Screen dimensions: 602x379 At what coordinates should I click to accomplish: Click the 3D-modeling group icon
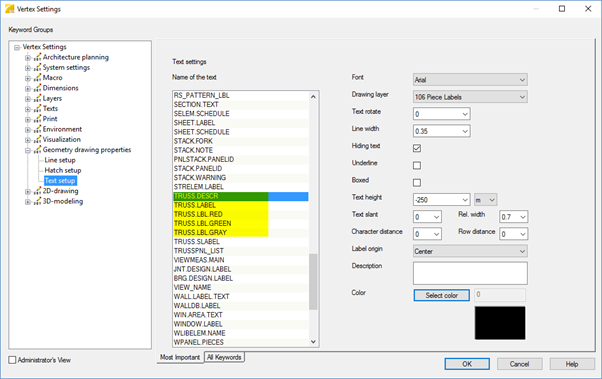(37, 202)
